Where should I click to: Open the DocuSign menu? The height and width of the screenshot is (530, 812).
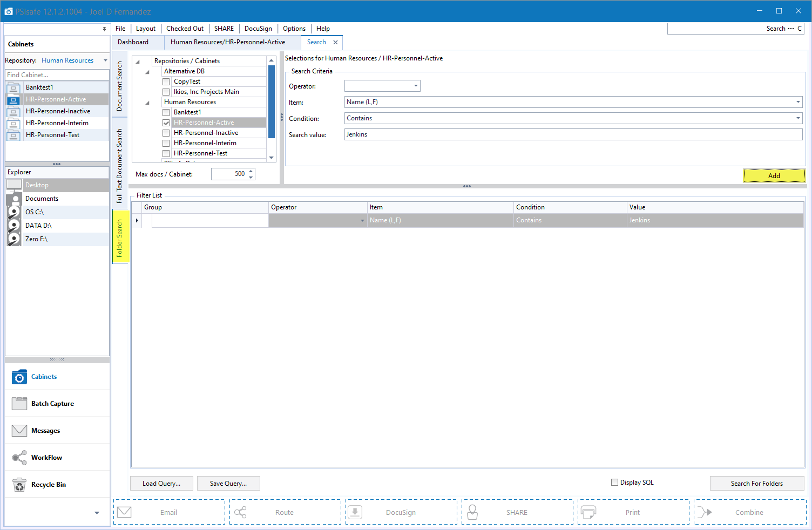[x=258, y=28]
